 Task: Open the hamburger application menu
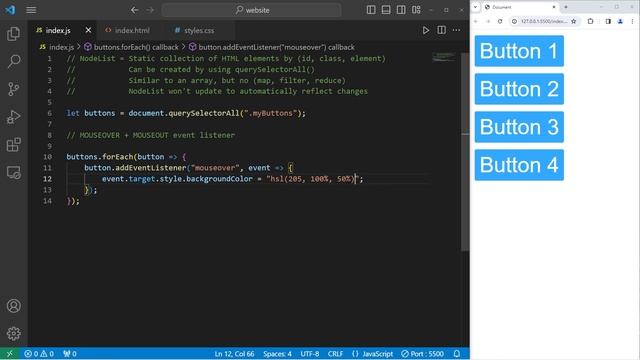point(31,10)
